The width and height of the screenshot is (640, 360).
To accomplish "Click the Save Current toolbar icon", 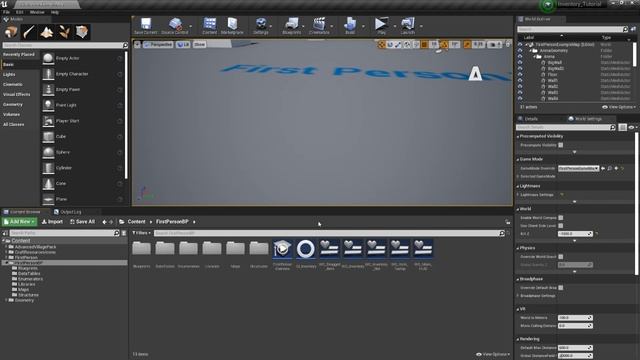I will [145, 26].
